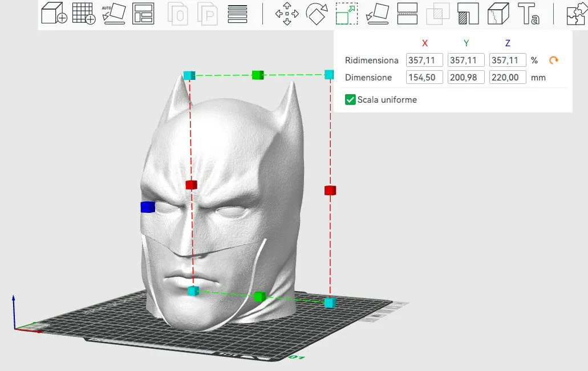Click the Add object cube icon
Screen dimensions: 588x371
[x=54, y=14]
